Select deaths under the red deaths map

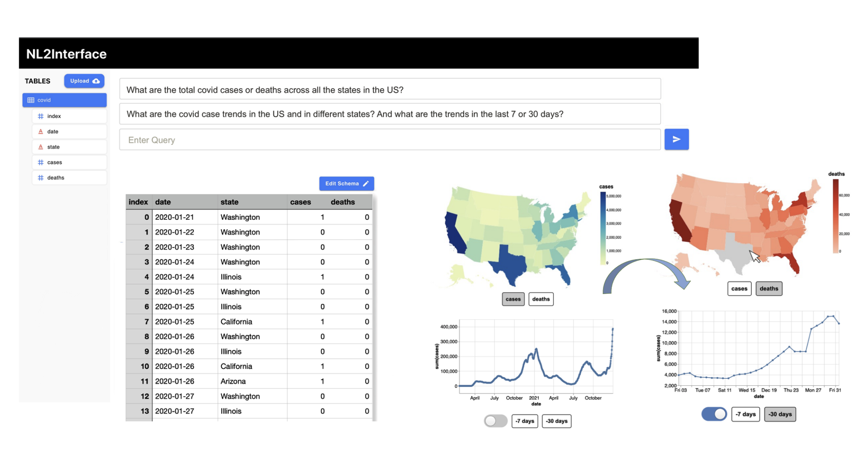pos(769,289)
